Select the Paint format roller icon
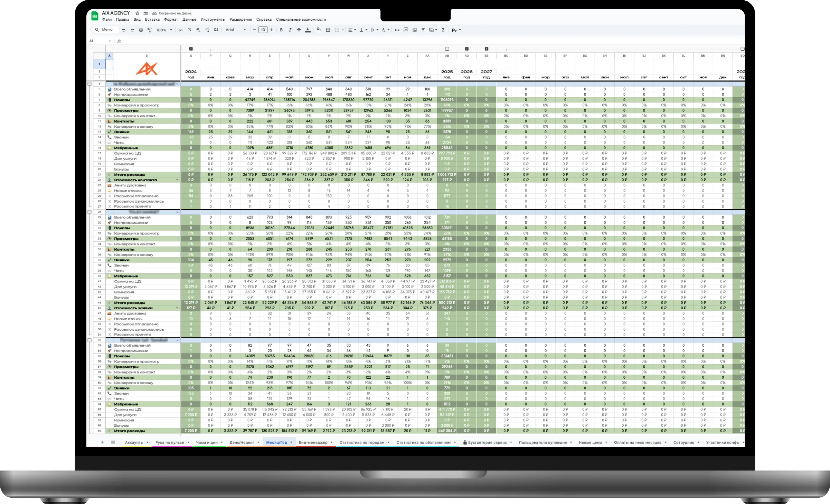 point(150,30)
